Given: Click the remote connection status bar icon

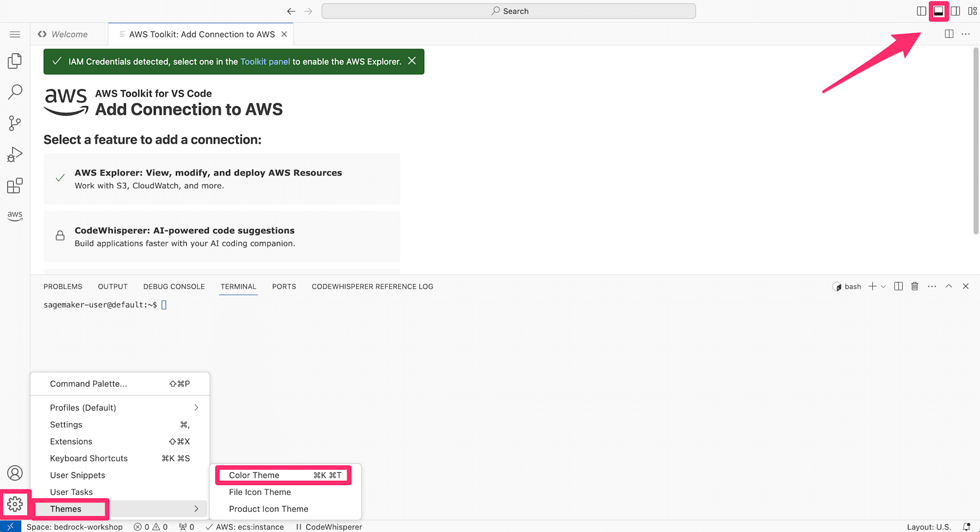Looking at the screenshot, I should pos(10,527).
